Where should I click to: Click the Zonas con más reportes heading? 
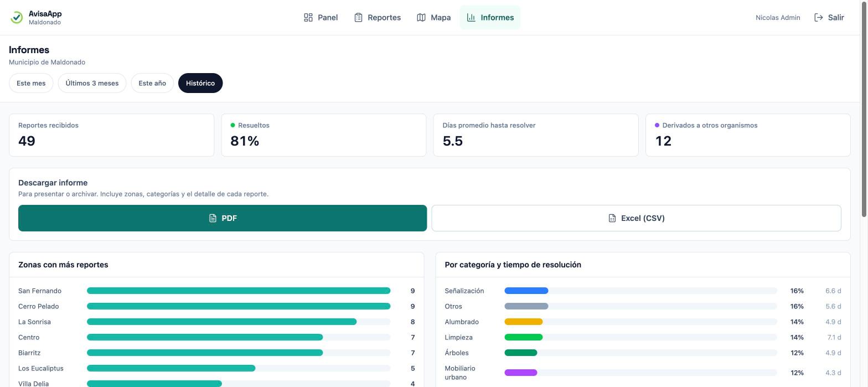pyautogui.click(x=63, y=265)
